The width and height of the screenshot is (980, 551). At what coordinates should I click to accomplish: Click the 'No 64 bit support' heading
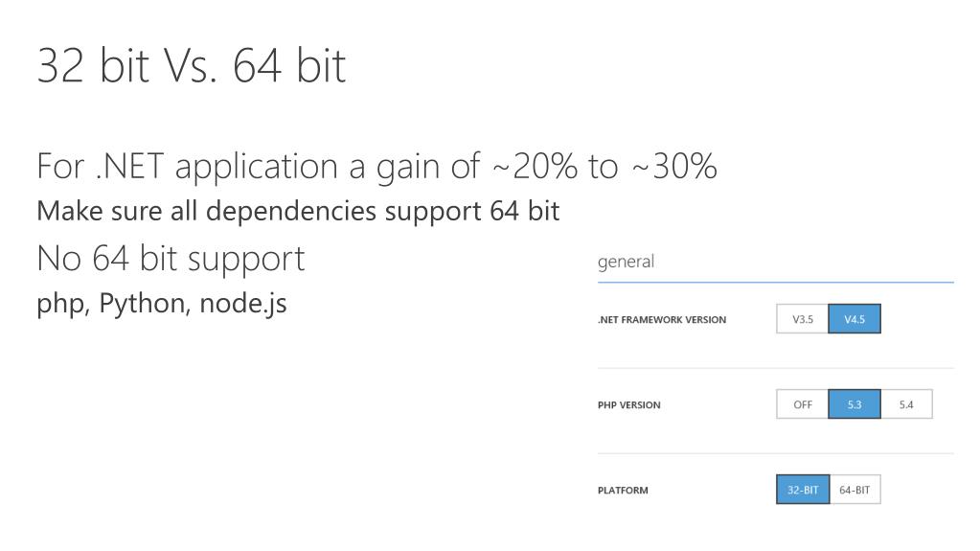(x=171, y=259)
